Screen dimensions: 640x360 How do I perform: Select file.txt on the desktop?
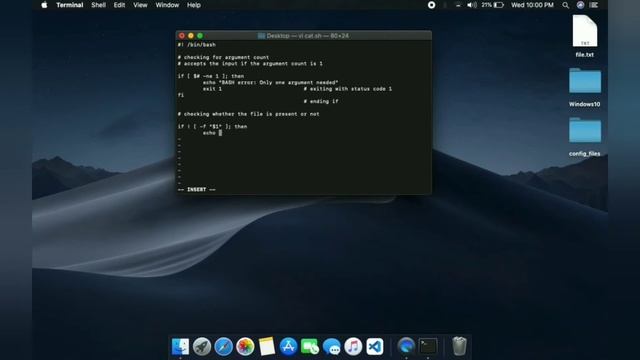(x=584, y=36)
